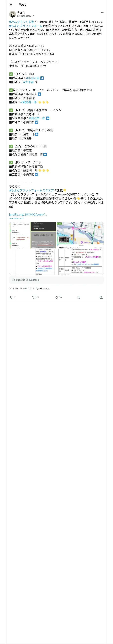
Task: View the ACCESS INFO image attachment
Action: coord(43,235)
